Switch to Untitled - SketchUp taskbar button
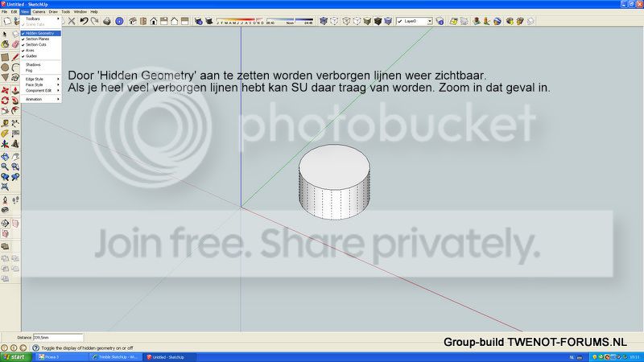The width and height of the screenshot is (644, 362). tap(169, 357)
